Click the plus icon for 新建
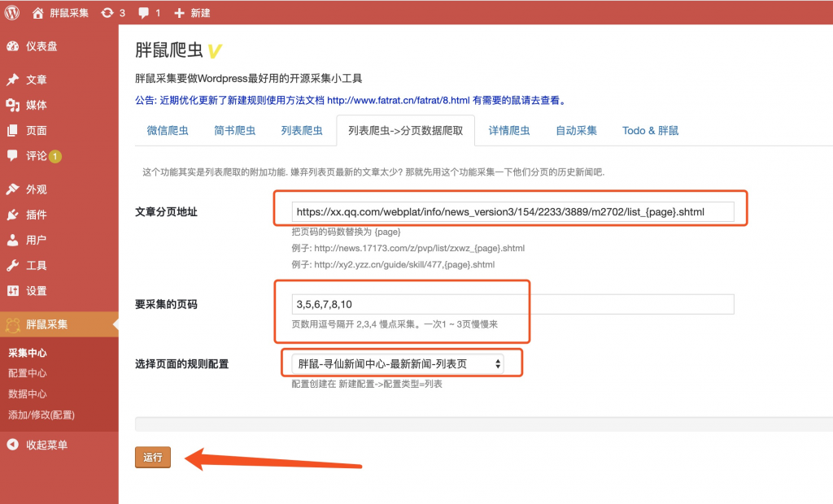This screenshot has width=833, height=504. 180,13
